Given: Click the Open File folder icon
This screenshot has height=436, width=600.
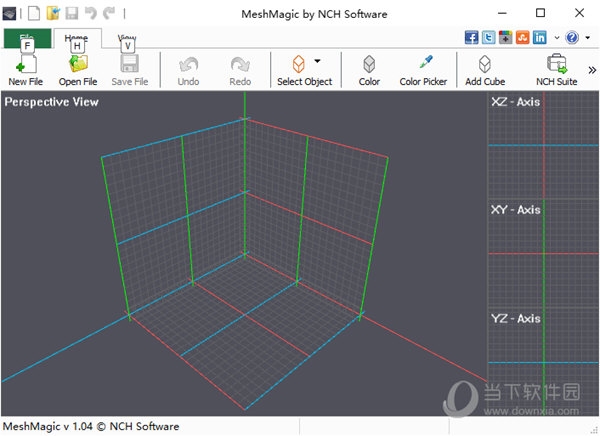Looking at the screenshot, I should [x=78, y=64].
